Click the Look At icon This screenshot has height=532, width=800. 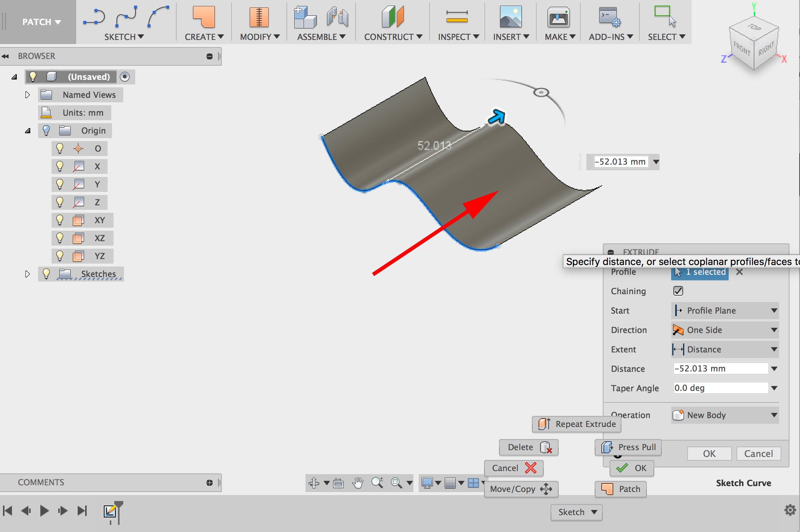pyautogui.click(x=338, y=483)
